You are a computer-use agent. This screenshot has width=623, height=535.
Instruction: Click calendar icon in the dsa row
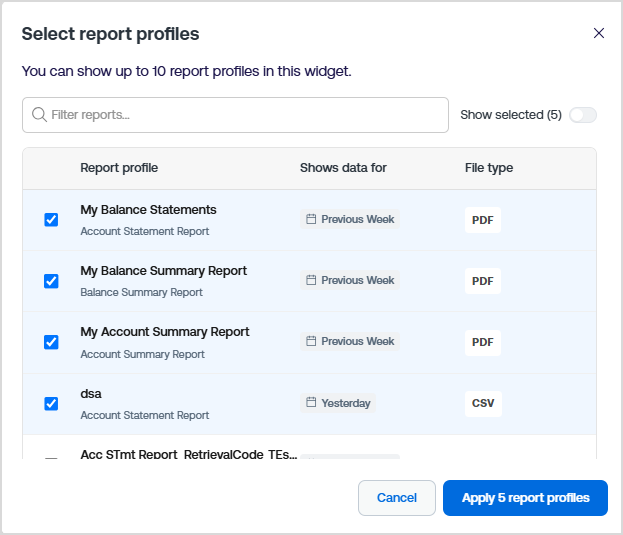coord(311,402)
